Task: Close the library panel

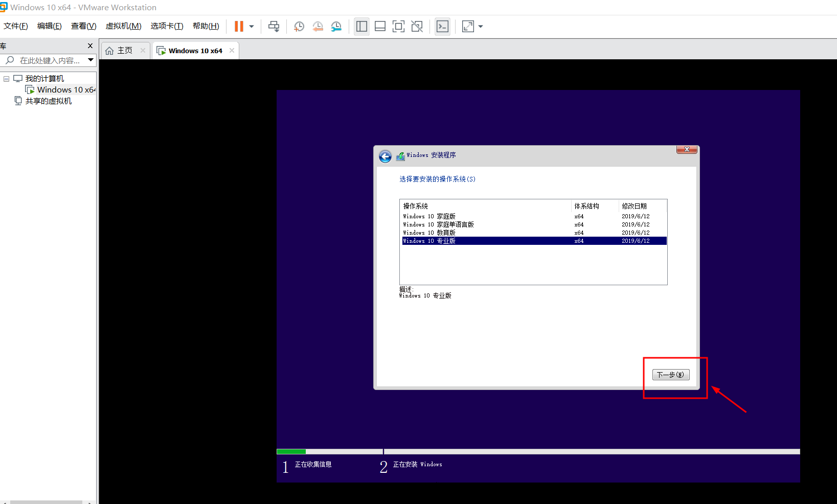Action: (x=91, y=46)
